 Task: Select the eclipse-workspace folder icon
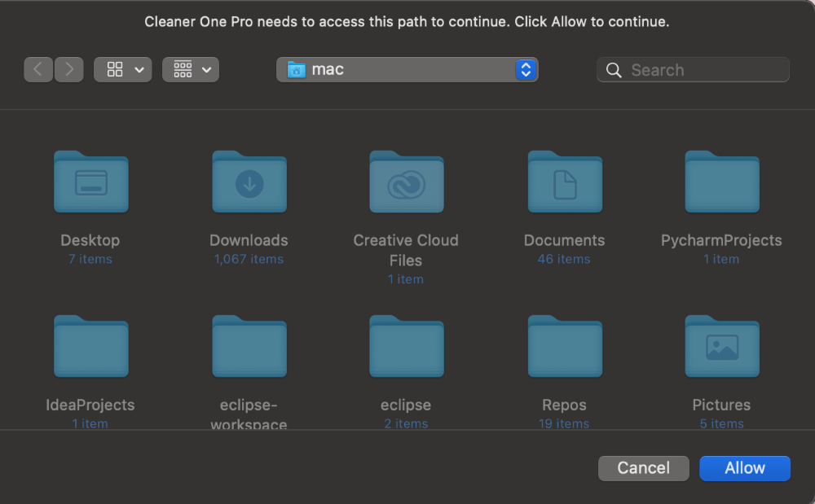coord(249,346)
